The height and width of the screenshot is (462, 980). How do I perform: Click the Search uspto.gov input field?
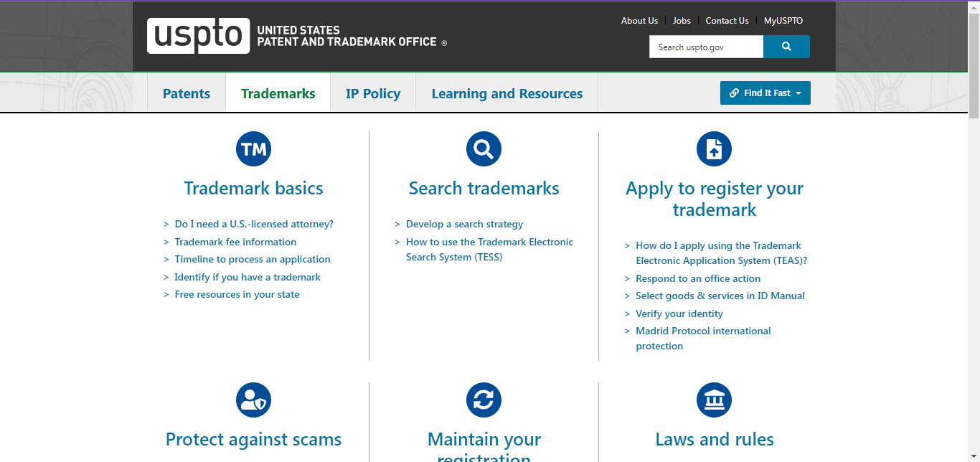[x=706, y=47]
